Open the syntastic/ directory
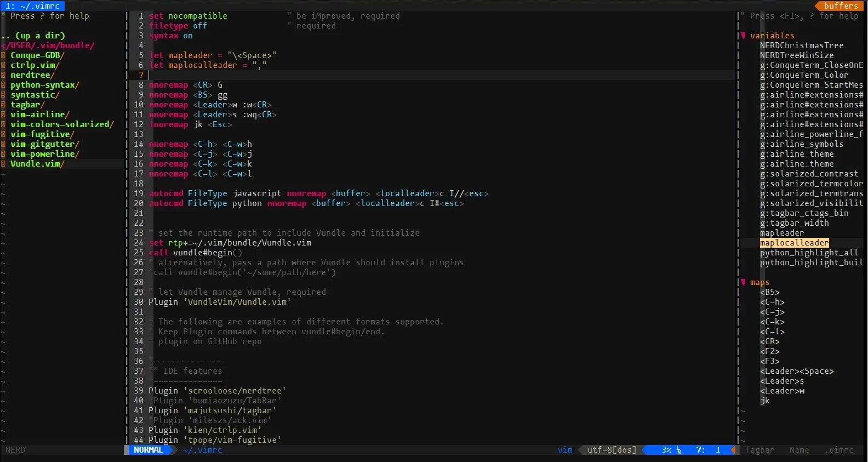This screenshot has width=868, height=462. pos(35,95)
